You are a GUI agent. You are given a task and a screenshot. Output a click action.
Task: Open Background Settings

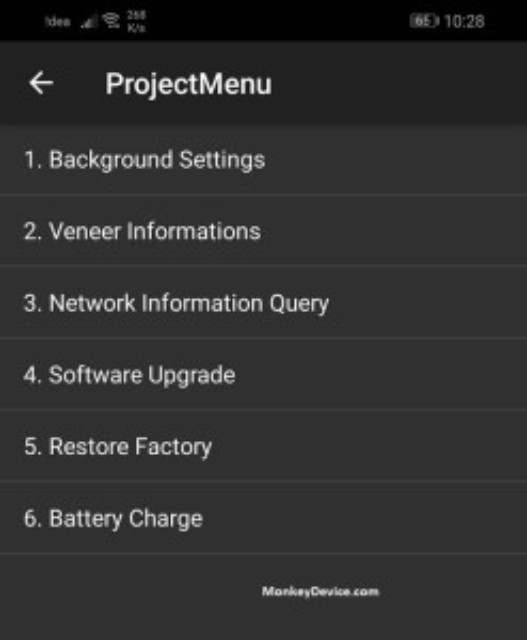click(x=263, y=160)
